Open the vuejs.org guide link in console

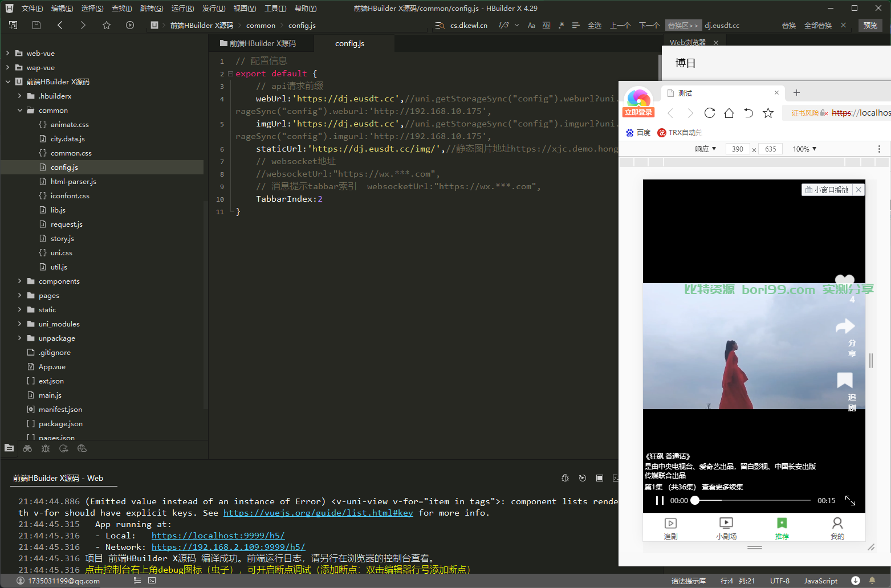(x=318, y=513)
